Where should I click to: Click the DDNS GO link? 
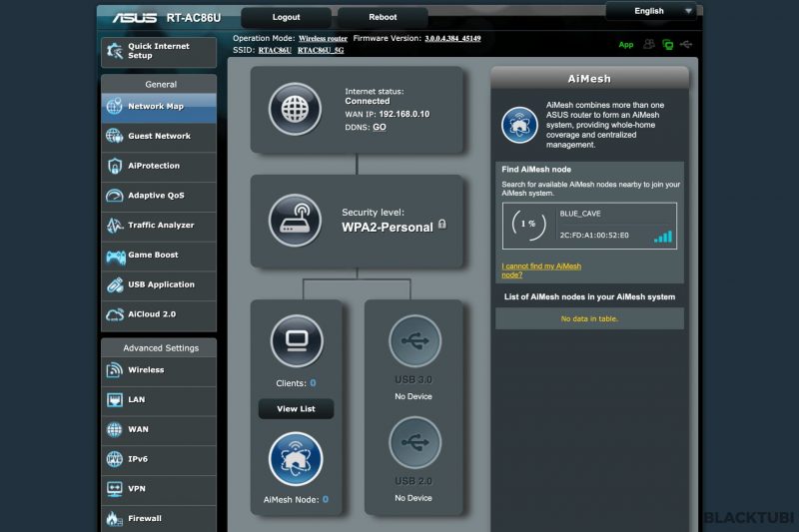click(x=380, y=128)
